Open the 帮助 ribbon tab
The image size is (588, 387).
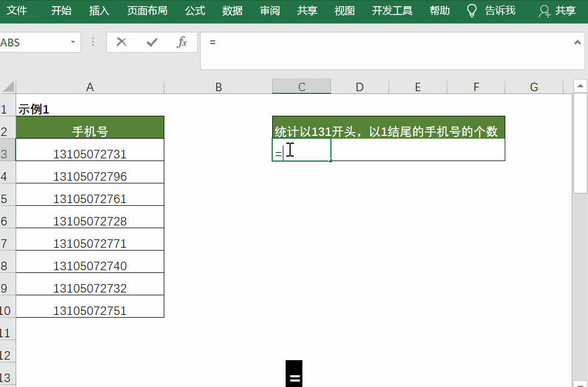click(439, 11)
